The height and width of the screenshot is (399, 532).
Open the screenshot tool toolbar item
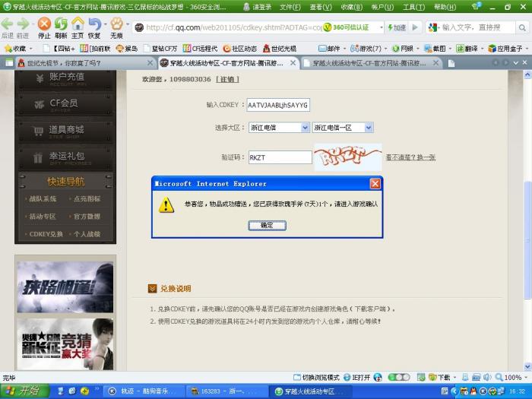(x=435, y=49)
